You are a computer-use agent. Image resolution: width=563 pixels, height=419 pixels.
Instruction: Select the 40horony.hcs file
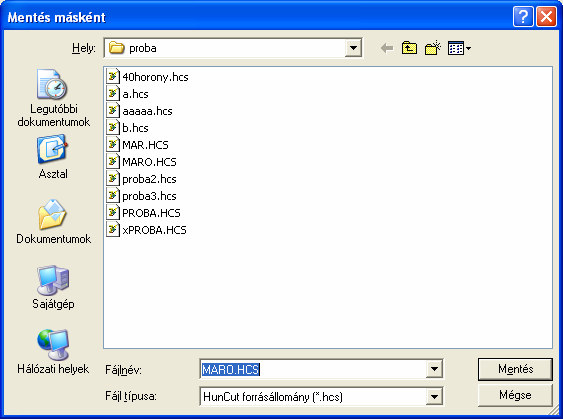click(x=148, y=77)
